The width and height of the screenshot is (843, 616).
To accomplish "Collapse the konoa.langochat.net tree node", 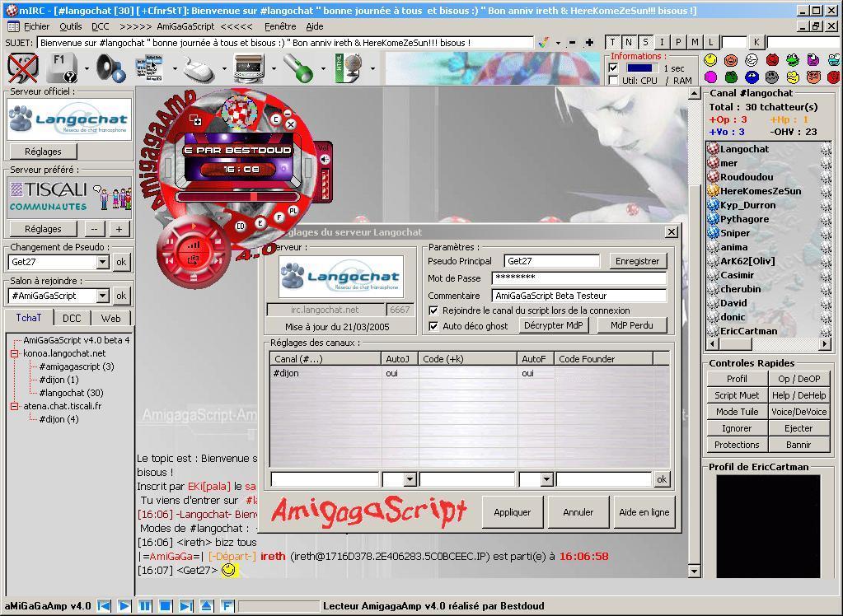I will coord(15,353).
